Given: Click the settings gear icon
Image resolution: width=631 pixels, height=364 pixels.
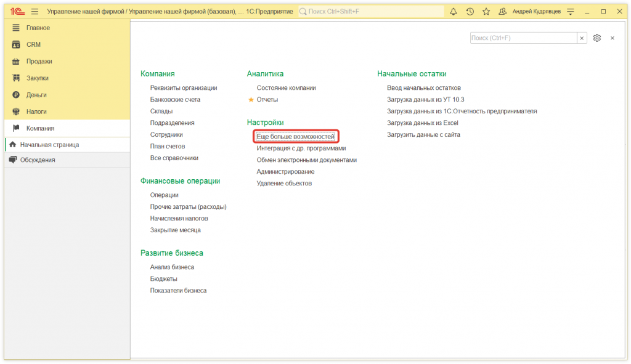Looking at the screenshot, I should (x=596, y=38).
